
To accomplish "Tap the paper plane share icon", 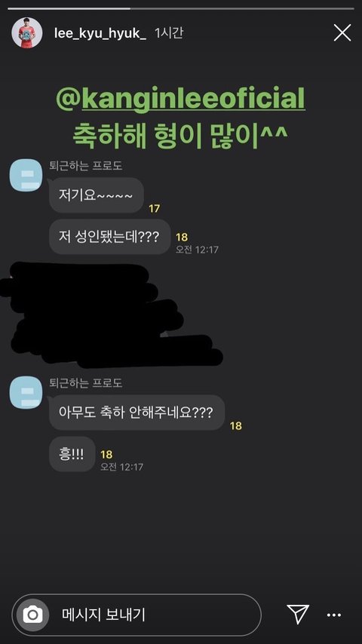I will (x=298, y=615).
